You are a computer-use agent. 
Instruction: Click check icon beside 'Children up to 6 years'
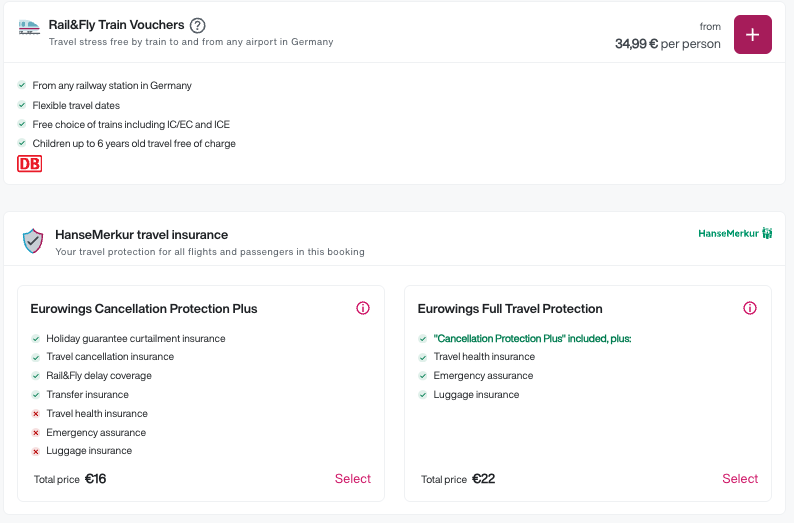(x=22, y=143)
